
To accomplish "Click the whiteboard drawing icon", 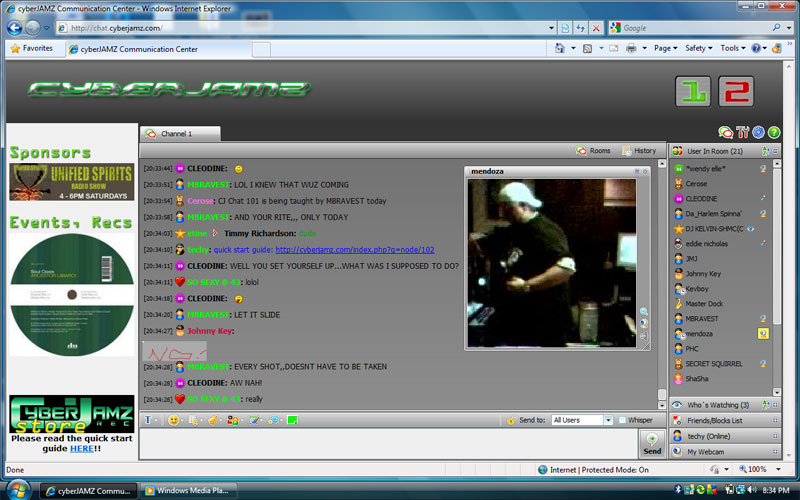I will pos(254,420).
